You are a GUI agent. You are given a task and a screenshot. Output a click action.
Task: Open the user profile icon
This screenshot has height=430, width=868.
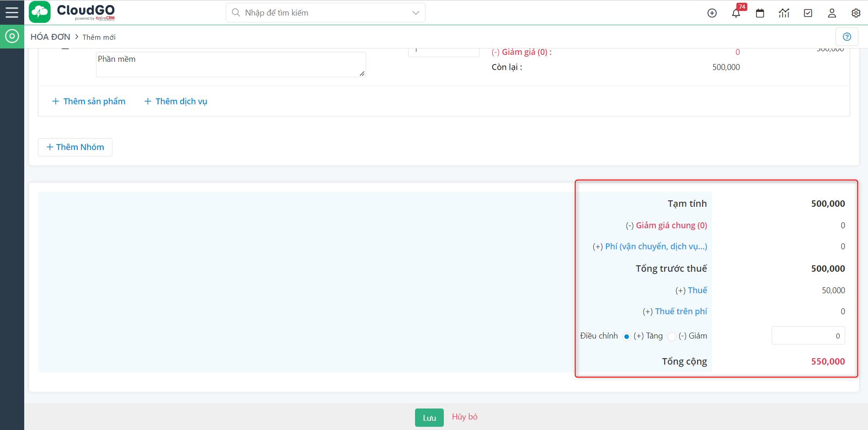[831, 14]
